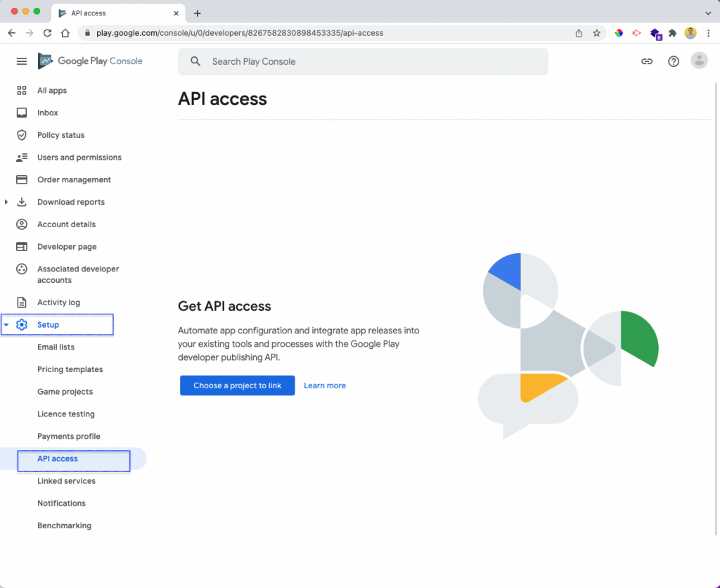
Task: Click the page vertical scrollbar
Action: pyautogui.click(x=716, y=309)
